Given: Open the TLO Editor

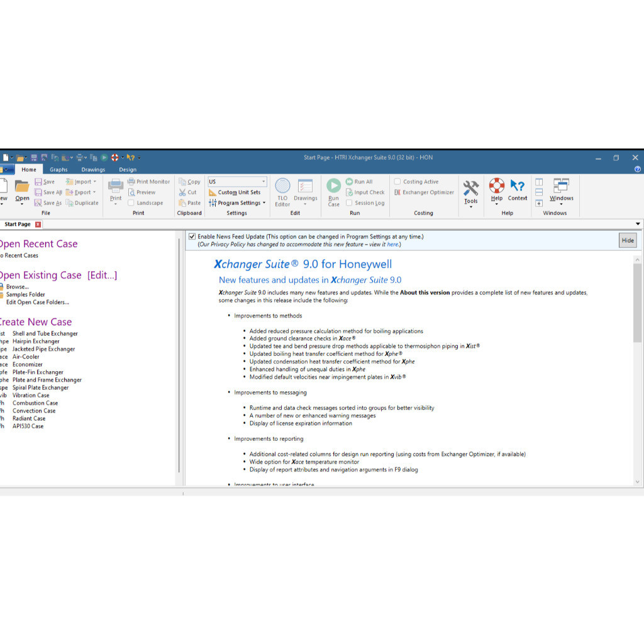Looking at the screenshot, I should pos(282,187).
